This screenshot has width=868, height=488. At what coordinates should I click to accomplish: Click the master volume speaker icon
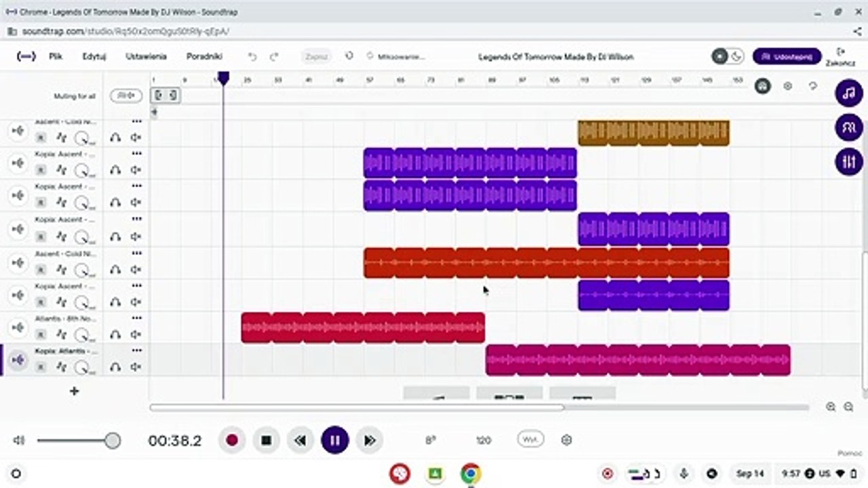pyautogui.click(x=19, y=441)
